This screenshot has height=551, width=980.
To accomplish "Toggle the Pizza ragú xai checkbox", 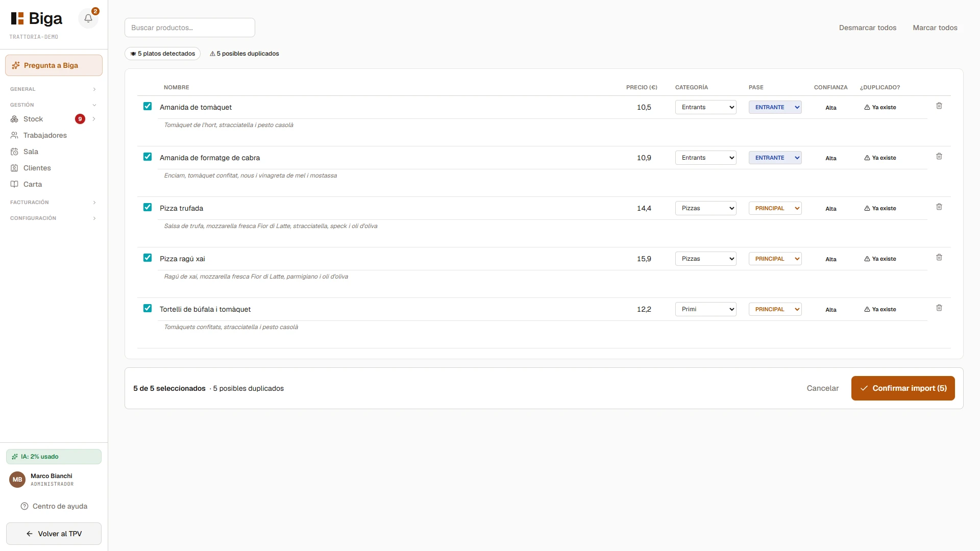I will 148,258.
